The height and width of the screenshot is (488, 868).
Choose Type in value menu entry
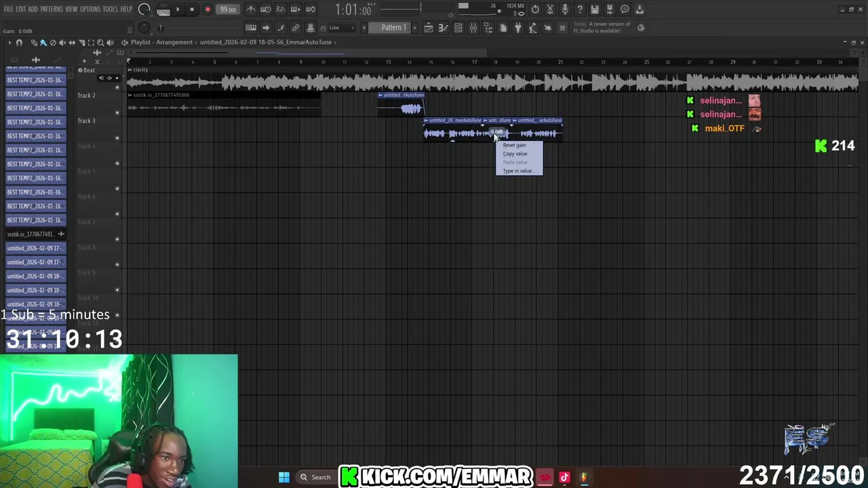click(519, 171)
